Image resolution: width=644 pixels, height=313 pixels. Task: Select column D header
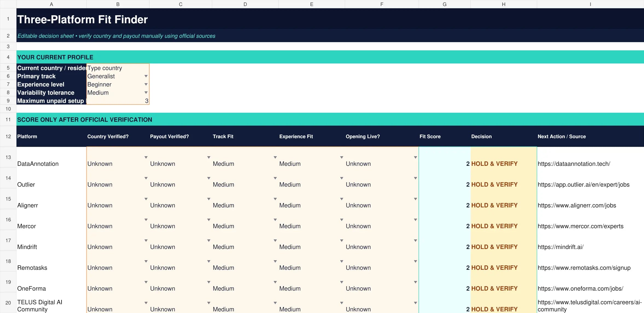click(245, 4)
